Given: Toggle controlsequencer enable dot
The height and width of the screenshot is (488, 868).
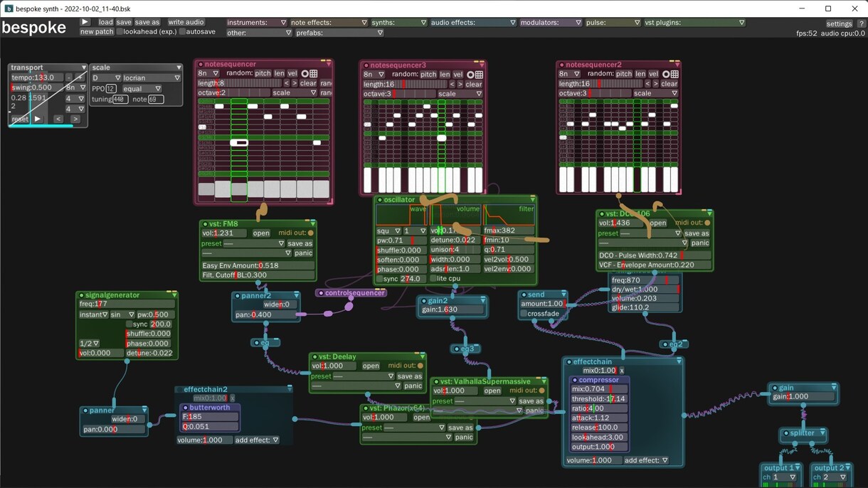Looking at the screenshot, I should pyautogui.click(x=321, y=292).
